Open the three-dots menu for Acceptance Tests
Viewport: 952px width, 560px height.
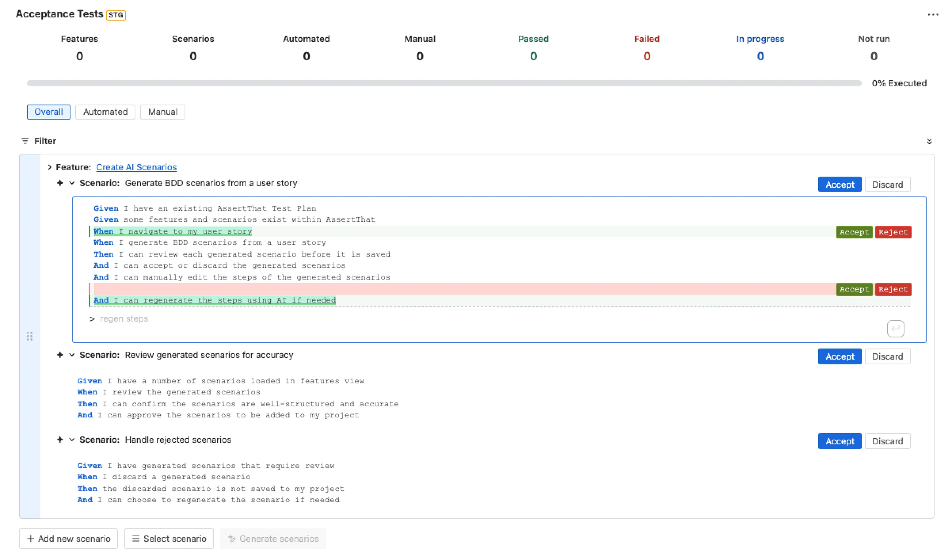tap(933, 15)
